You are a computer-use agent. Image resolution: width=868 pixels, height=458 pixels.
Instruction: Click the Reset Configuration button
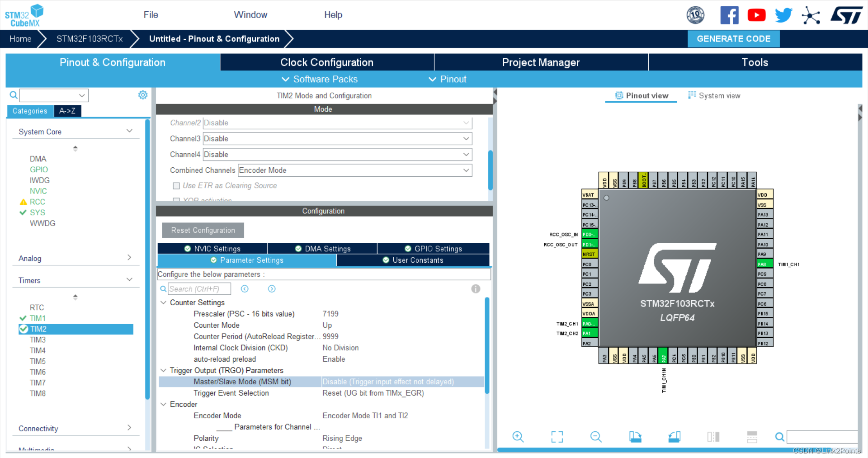(203, 230)
